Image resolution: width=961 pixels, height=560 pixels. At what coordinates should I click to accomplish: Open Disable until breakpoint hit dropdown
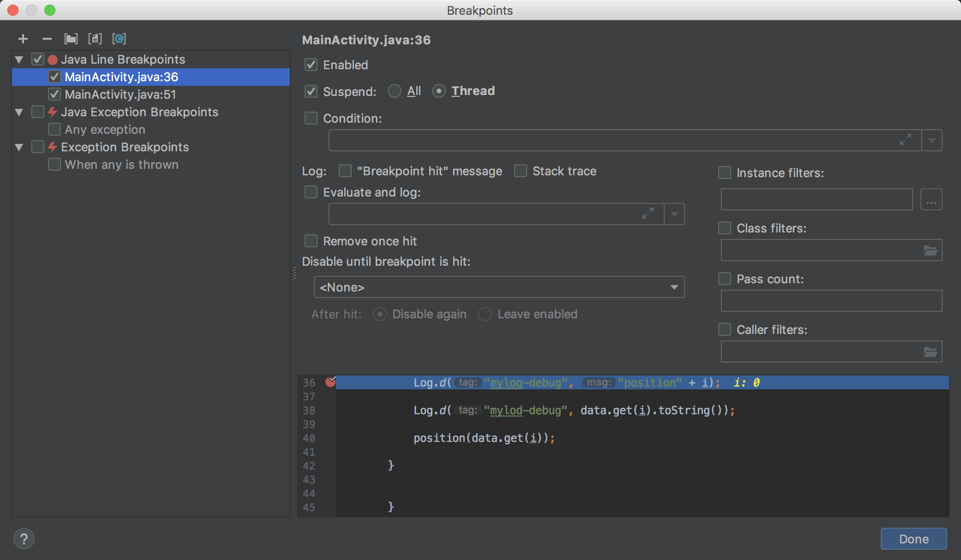tap(499, 287)
